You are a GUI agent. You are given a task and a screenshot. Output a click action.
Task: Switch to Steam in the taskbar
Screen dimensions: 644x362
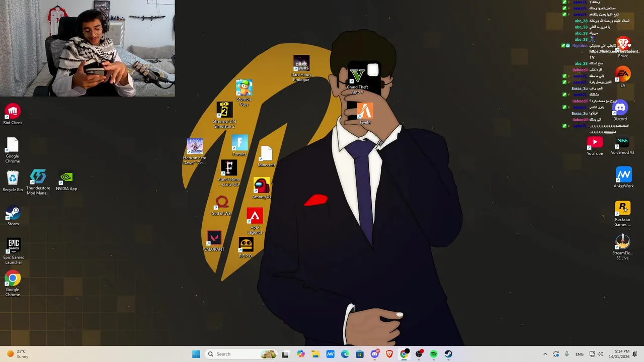448,354
